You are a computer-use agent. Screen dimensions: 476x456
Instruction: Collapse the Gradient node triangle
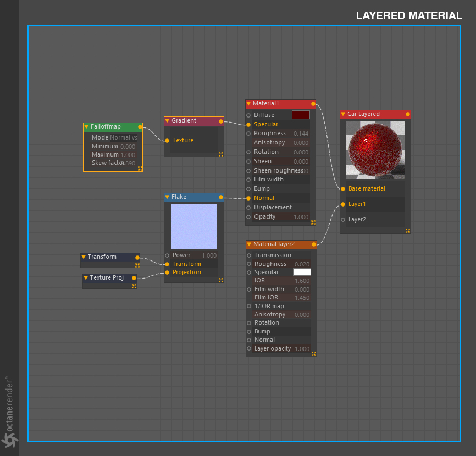pos(167,121)
